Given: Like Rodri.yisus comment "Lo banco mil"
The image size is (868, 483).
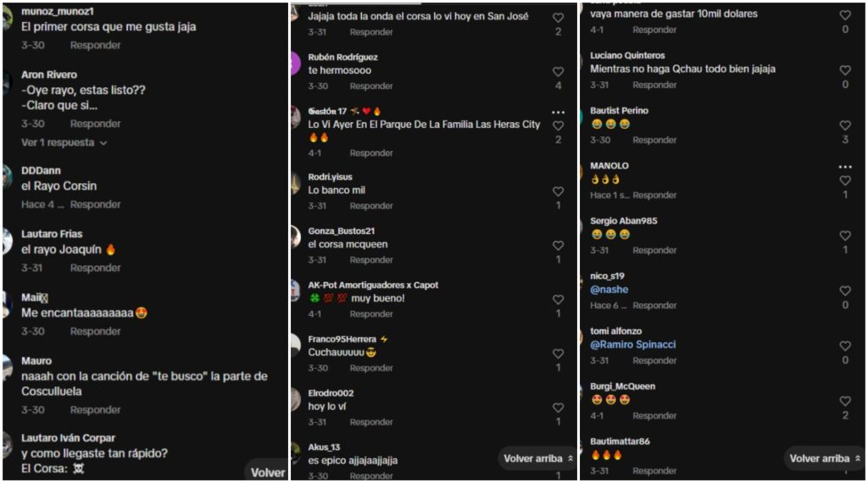Looking at the screenshot, I should [x=558, y=192].
